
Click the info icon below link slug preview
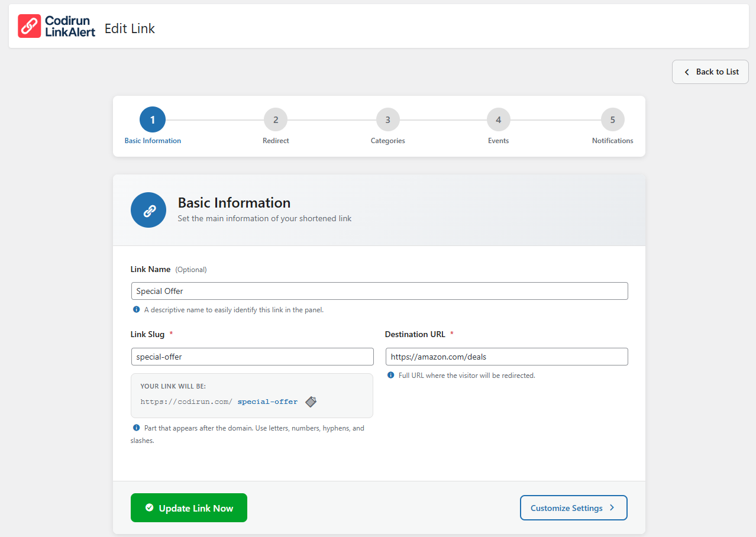click(x=136, y=428)
